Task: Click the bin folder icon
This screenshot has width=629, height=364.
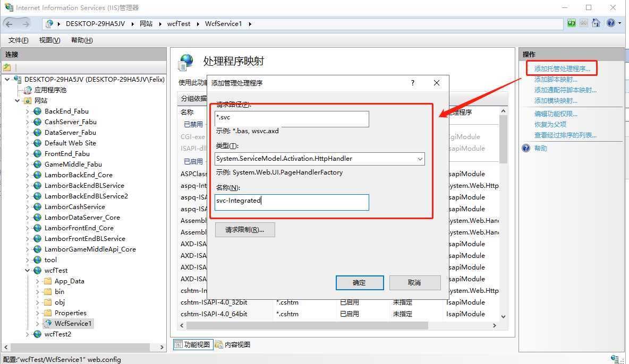Action: [x=48, y=291]
